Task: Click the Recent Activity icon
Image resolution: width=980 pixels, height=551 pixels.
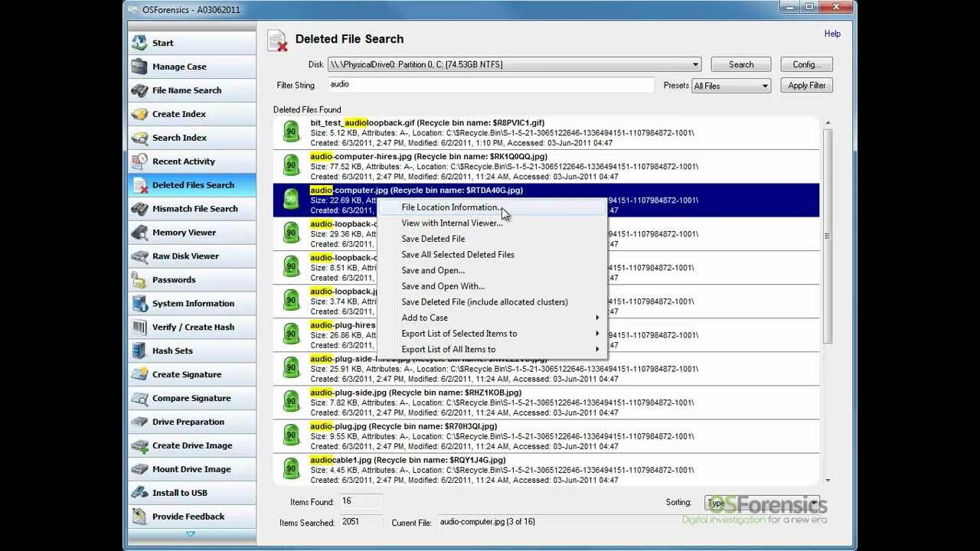Action: pos(139,161)
